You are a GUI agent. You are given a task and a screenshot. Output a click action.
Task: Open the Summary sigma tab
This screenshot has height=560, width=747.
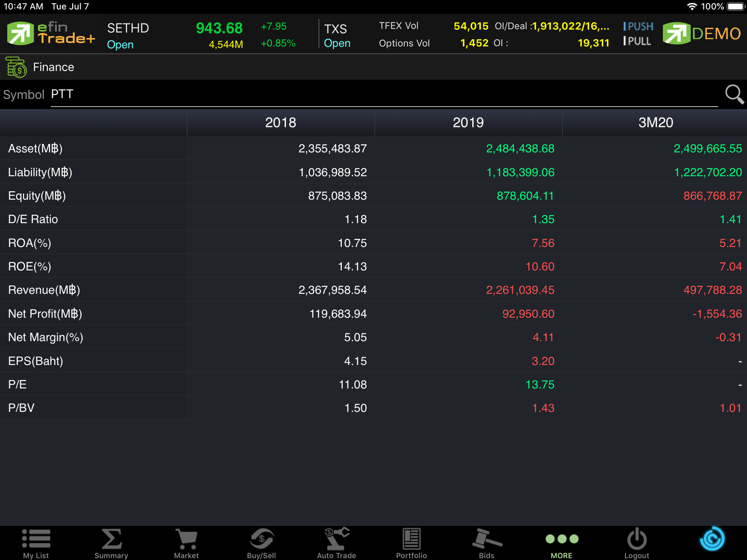click(x=111, y=543)
